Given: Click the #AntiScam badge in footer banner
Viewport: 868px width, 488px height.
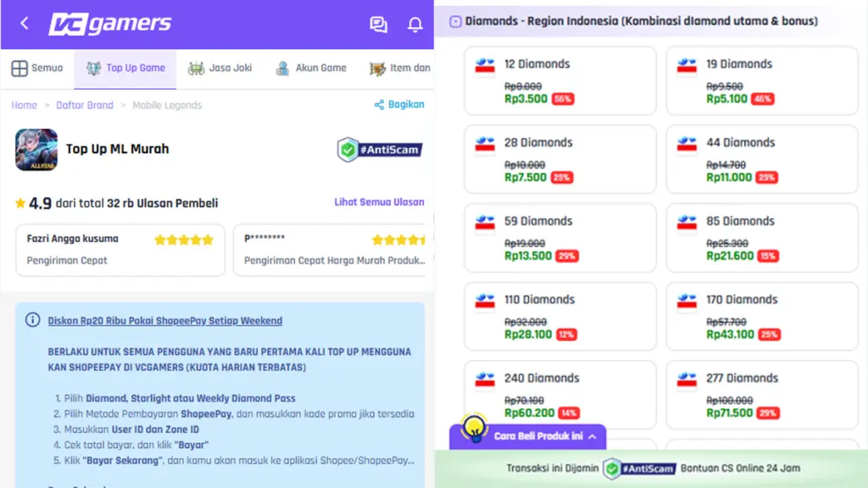Looking at the screenshot, I should (x=639, y=469).
